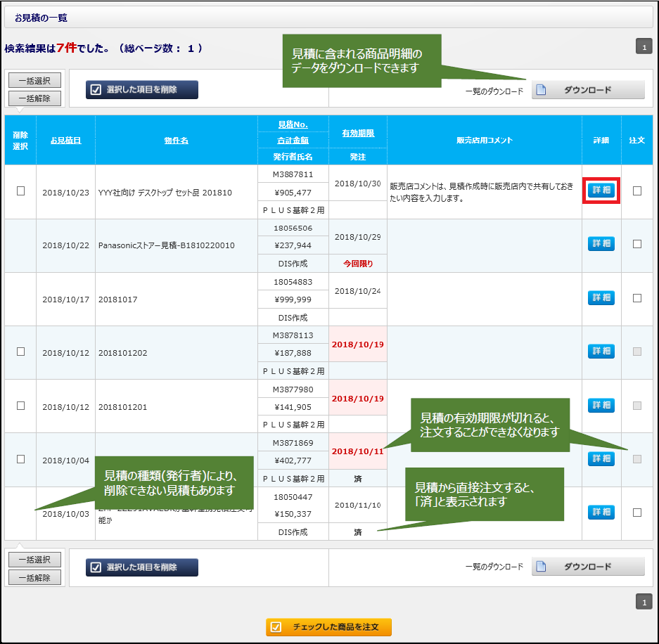Click the bottom 一括選択 button
This screenshot has width=659, height=644.
pos(34,560)
